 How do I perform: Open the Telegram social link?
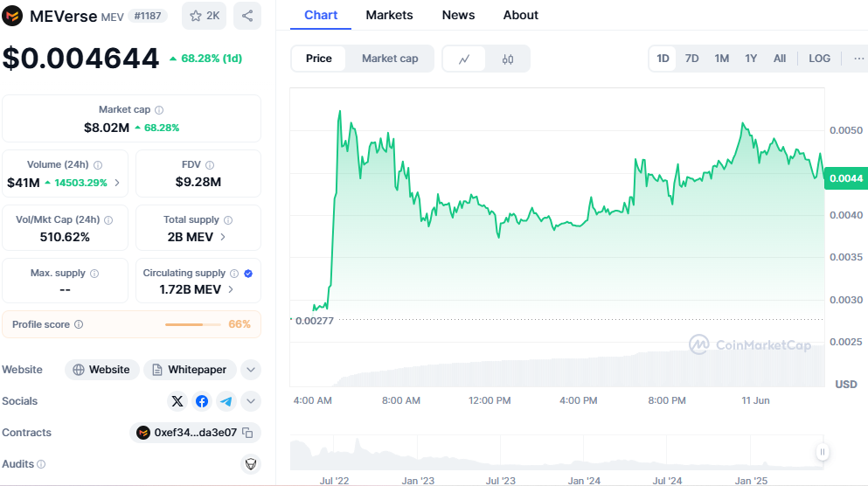(226, 401)
